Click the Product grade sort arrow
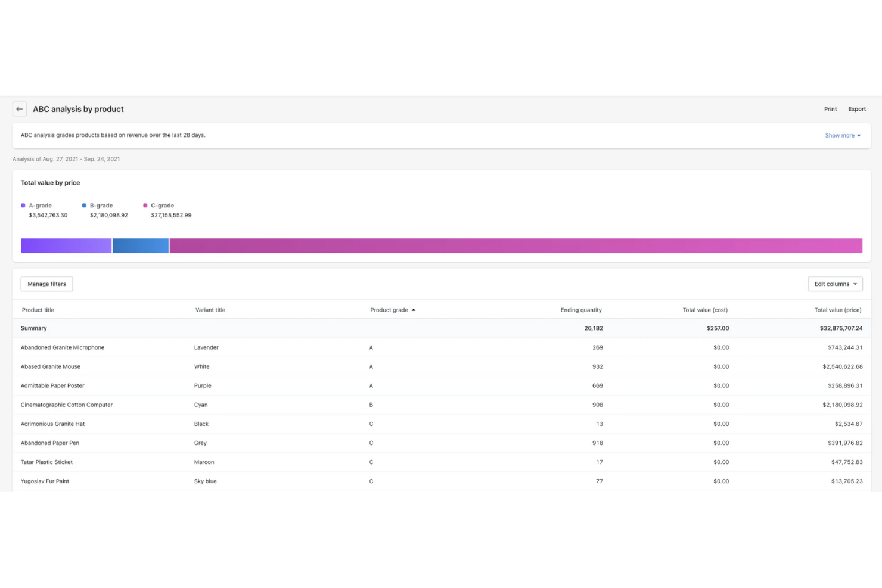Screen dimensions: 882x588 414,310
